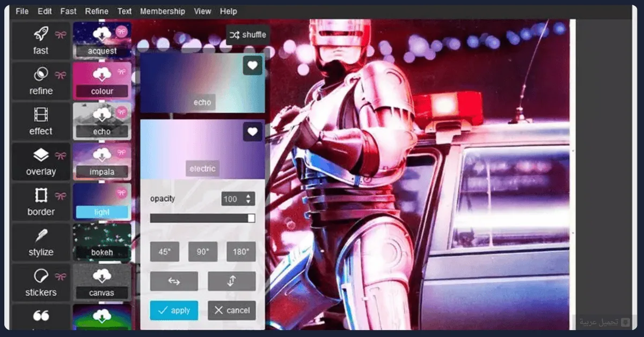This screenshot has width=644, height=337.
Task: Flip the overlay vertically
Action: point(232,281)
